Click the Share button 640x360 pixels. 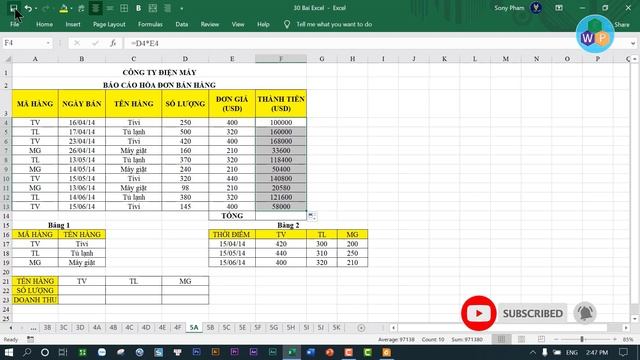pos(622,25)
